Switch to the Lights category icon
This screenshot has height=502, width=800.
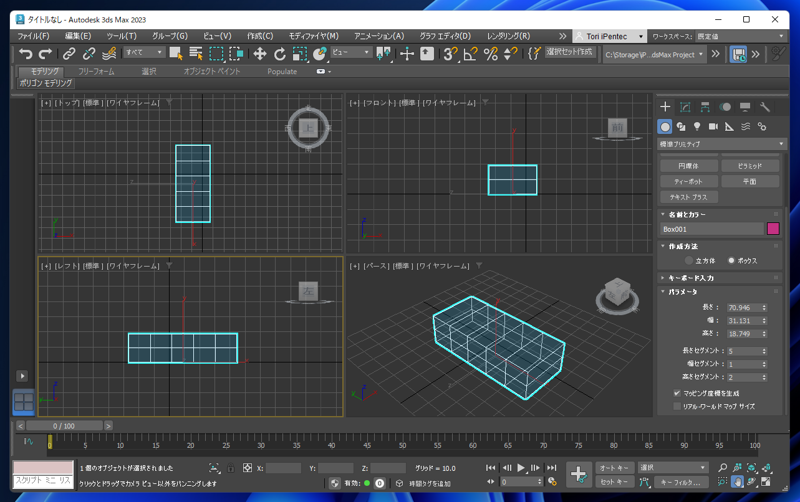point(697,127)
